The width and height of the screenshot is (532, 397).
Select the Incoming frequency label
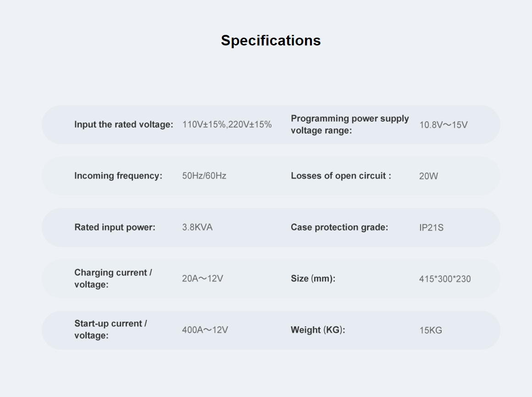click(x=118, y=176)
